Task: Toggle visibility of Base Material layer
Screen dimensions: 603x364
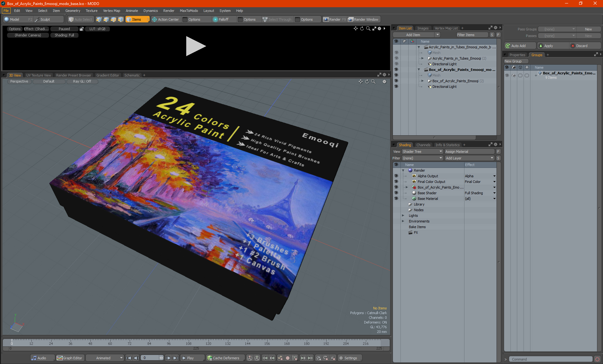Action: point(396,199)
